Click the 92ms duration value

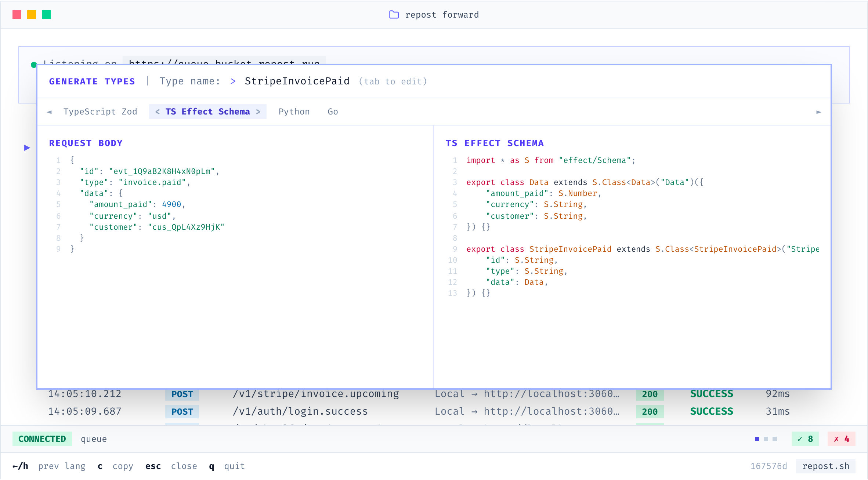coord(778,394)
